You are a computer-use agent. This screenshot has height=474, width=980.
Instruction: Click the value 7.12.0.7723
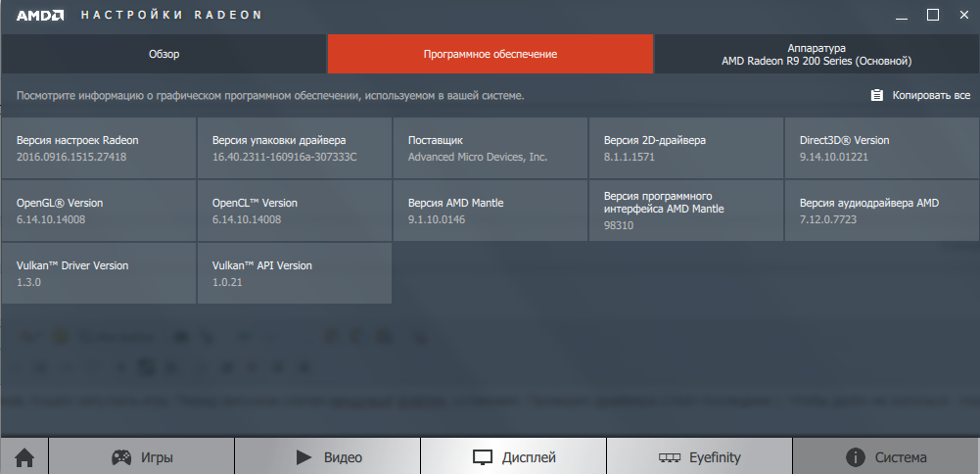(828, 219)
